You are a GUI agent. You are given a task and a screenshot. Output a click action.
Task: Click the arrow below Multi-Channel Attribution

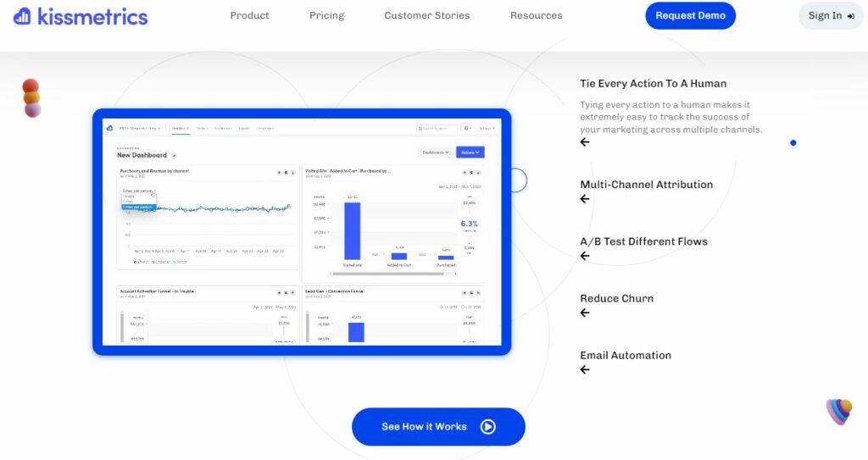pos(585,199)
